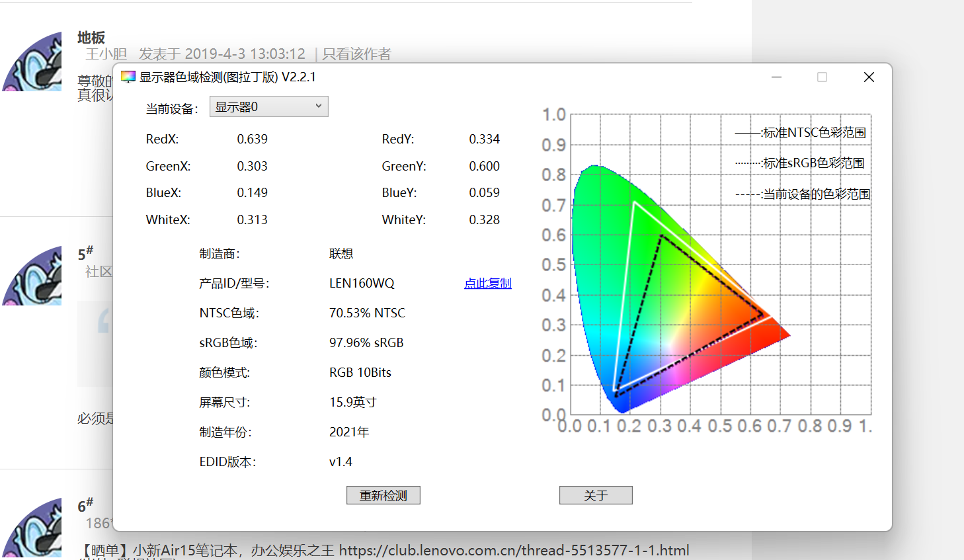Viewport: 964px width, 560px height.
Task: Select the GreenY value 0.600
Action: [x=484, y=166]
